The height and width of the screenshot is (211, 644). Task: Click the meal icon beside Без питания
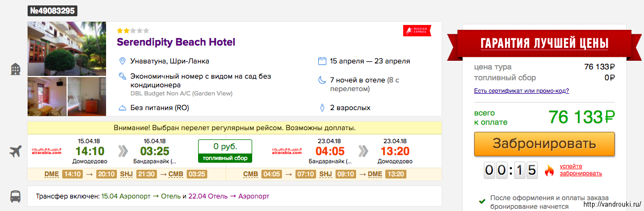[x=122, y=108]
